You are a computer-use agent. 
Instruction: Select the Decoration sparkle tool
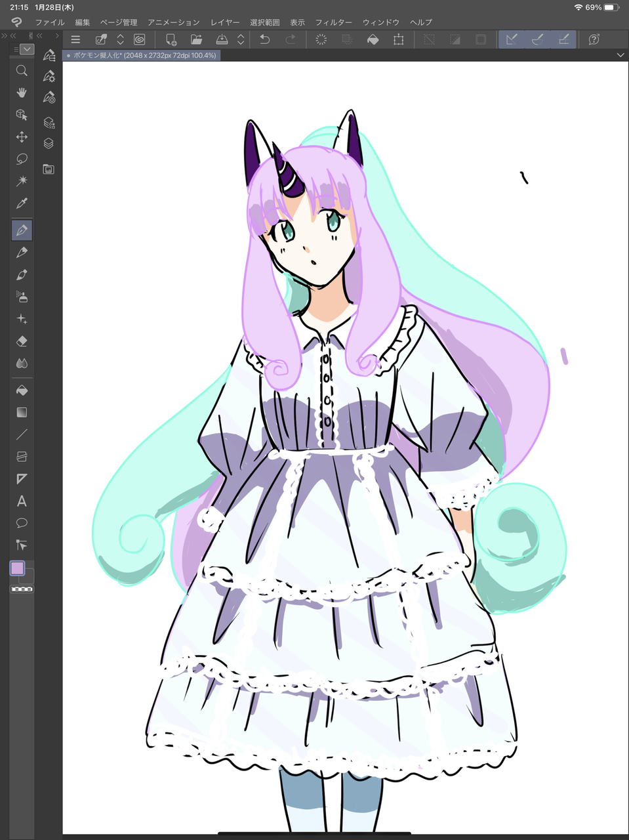[x=22, y=319]
